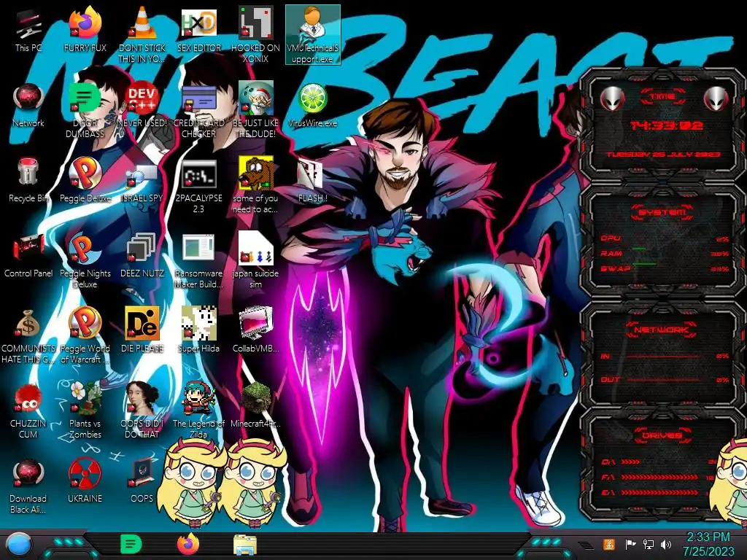Screen dimensions: 747x560
Task: Click the OUT traffic row in Network widget
Action: click(665, 379)
